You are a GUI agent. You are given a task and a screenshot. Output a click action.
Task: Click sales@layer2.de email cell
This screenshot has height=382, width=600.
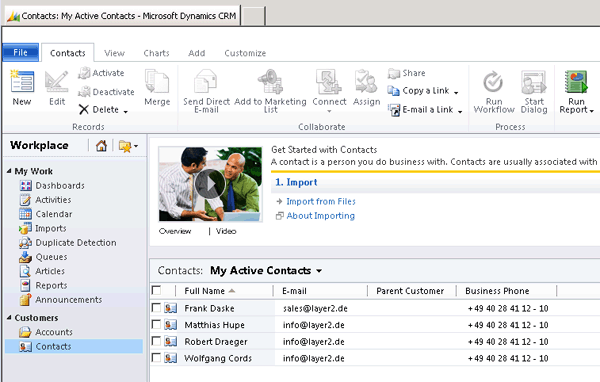coord(315,308)
